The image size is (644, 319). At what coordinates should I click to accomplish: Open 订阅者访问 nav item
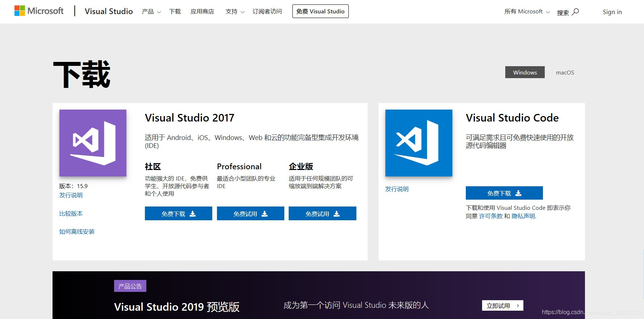click(x=267, y=12)
